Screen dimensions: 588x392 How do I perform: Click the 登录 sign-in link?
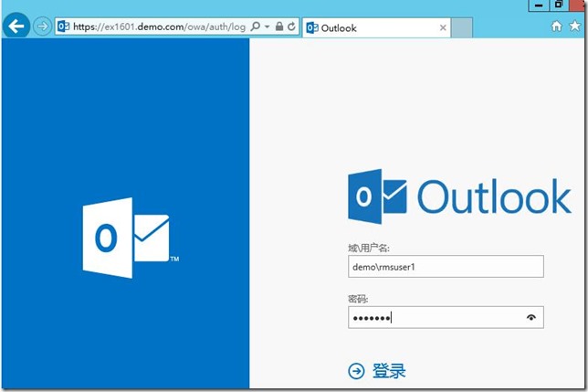coord(389,371)
